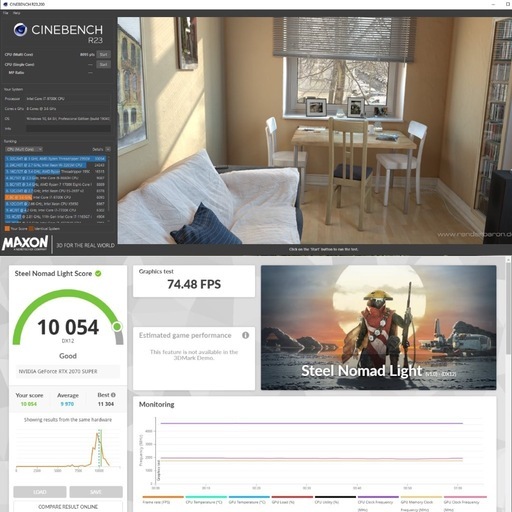This screenshot has width=512, height=512.
Task: Select the Intel Core i9-9880H ranking row
Action: [x=55, y=178]
